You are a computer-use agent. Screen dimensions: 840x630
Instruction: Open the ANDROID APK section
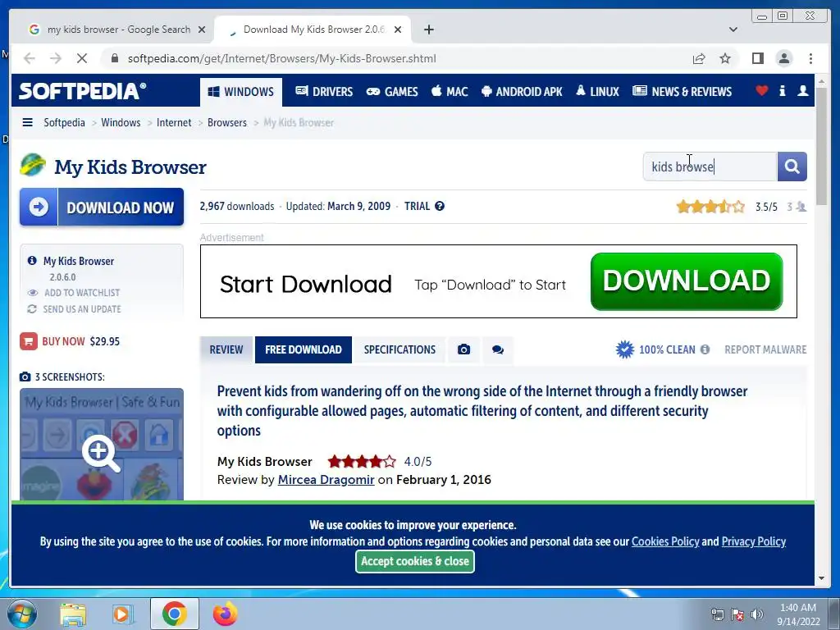pyautogui.click(x=522, y=92)
